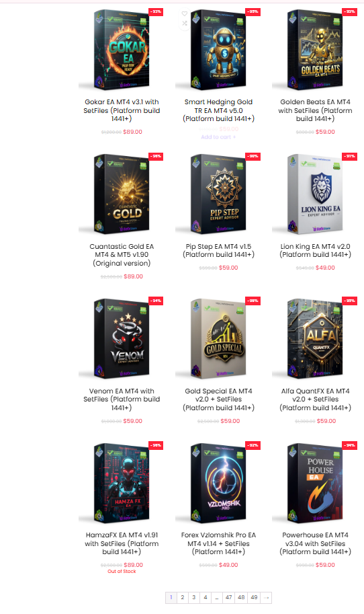
Task: Go to page 4 of products
Action: [x=206, y=598]
